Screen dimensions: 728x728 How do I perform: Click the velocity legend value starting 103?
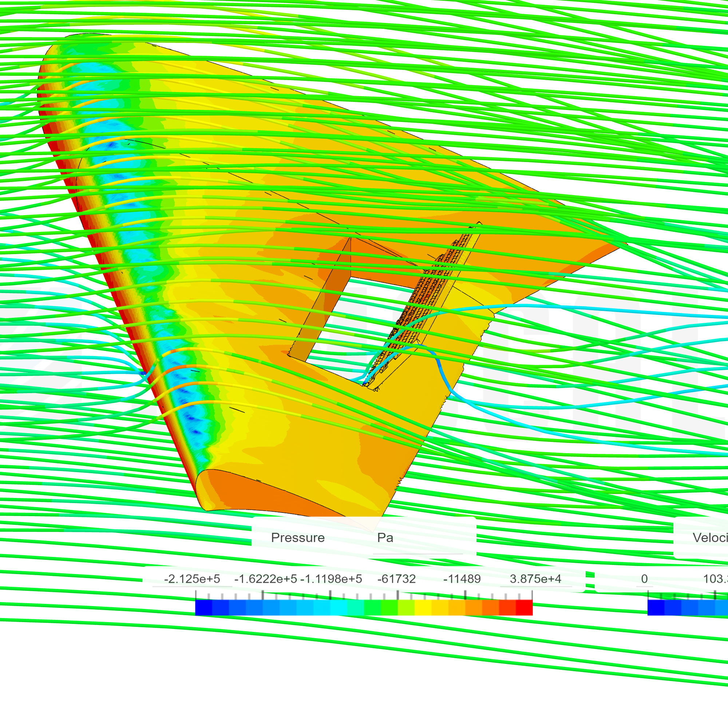[715, 579]
